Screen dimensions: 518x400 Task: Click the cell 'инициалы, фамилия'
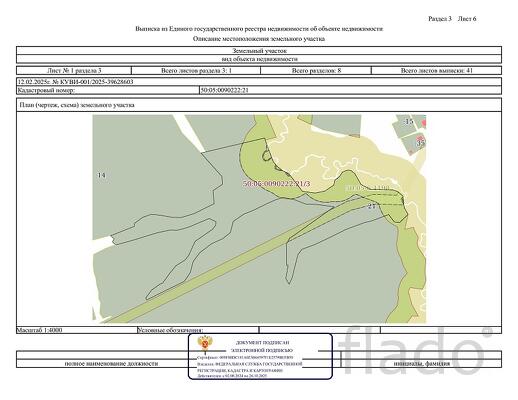(x=421, y=364)
